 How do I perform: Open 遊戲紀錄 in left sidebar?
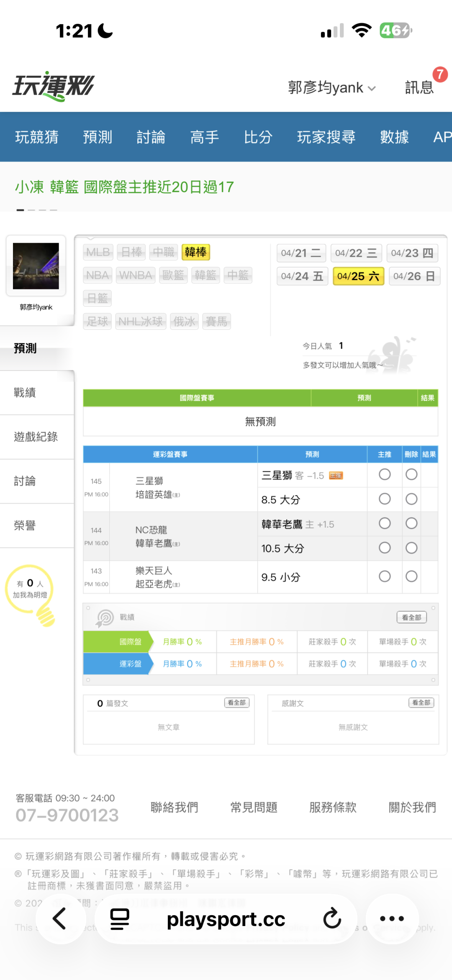(x=37, y=437)
